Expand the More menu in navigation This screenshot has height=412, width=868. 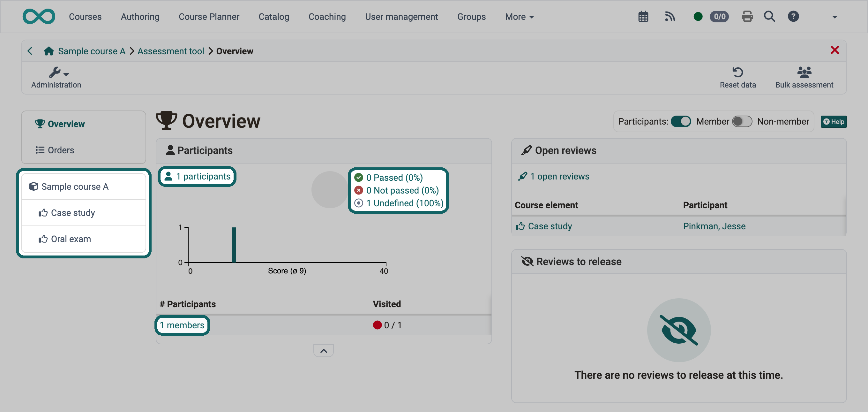pos(519,17)
